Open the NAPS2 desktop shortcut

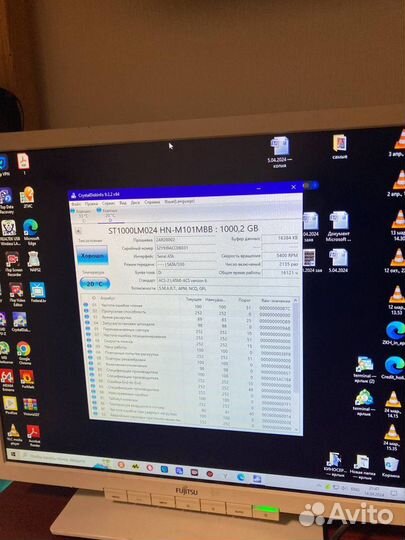coord(34,262)
